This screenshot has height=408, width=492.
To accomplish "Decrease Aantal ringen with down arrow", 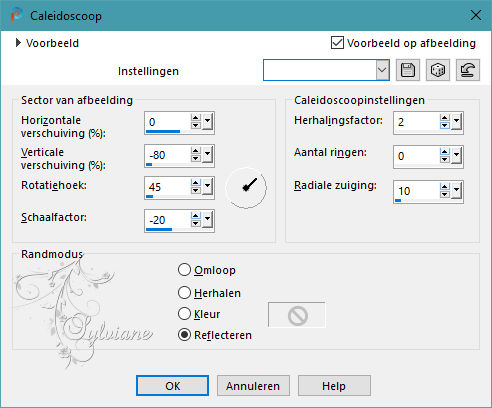I will point(444,159).
